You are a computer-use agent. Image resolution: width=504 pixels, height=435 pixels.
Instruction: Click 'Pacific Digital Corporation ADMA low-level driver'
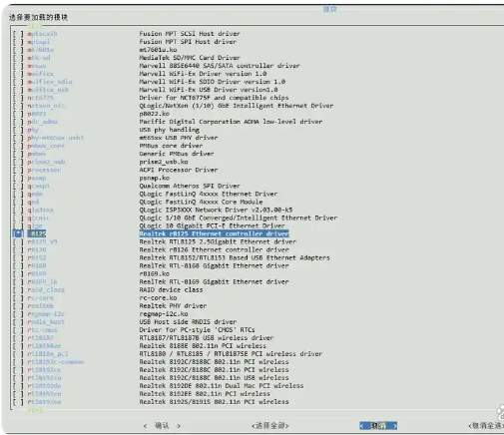(x=231, y=122)
